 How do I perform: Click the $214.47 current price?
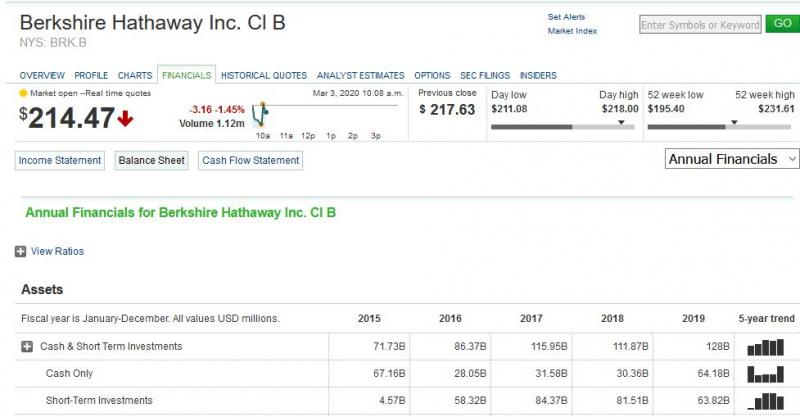coord(67,118)
